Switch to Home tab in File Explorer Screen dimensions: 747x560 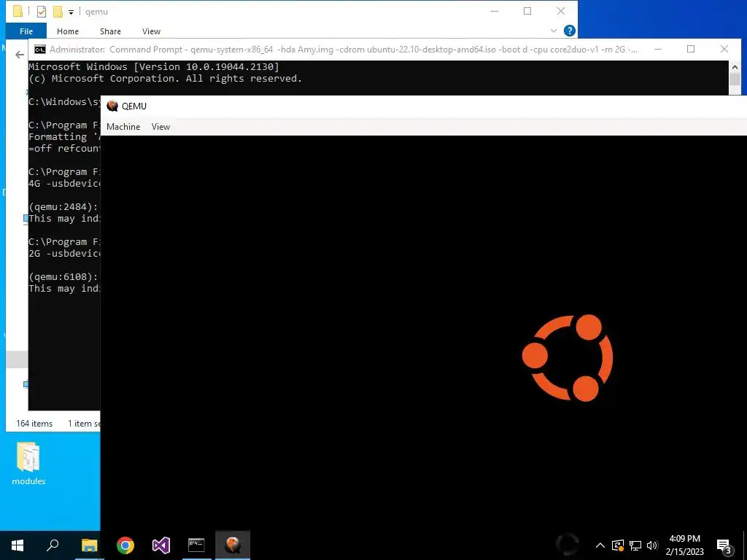68,31
